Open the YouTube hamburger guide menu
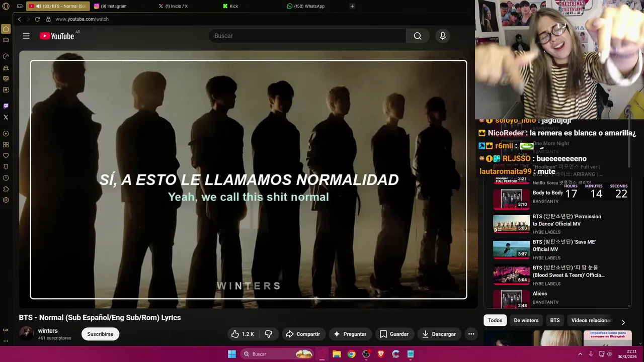This screenshot has width=644, height=362. click(26, 36)
